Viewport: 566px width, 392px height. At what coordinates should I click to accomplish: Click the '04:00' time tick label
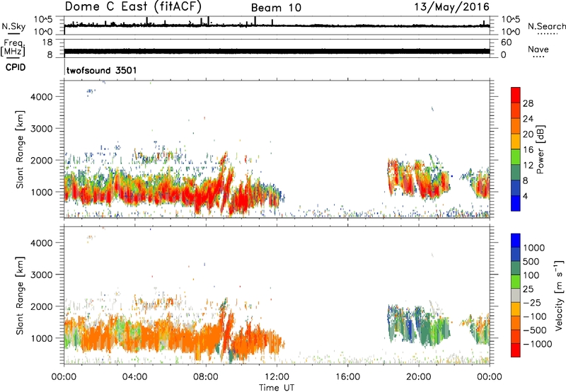pyautogui.click(x=134, y=377)
